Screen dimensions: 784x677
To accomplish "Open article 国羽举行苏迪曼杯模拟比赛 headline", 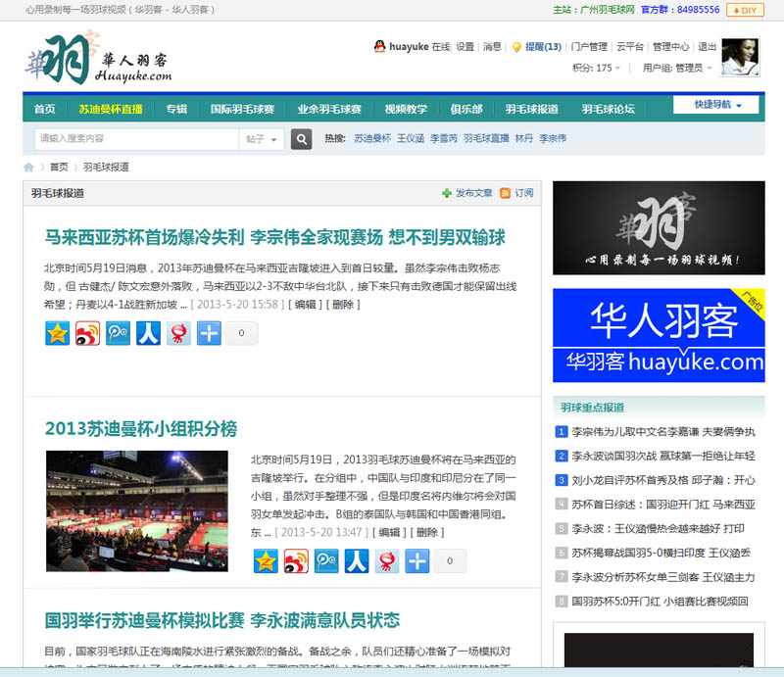I will 222,620.
